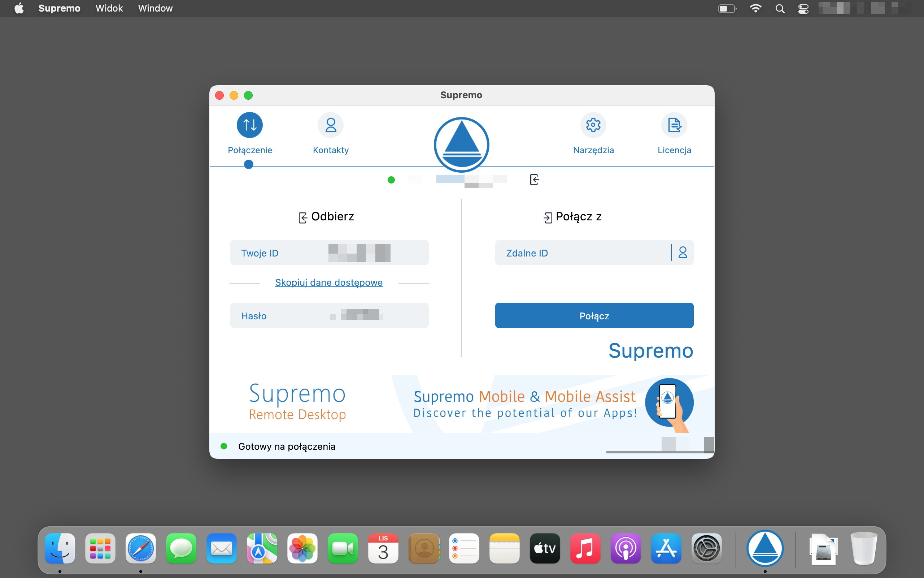The width and height of the screenshot is (924, 578).
Task: Open the Window menu
Action: (x=156, y=8)
